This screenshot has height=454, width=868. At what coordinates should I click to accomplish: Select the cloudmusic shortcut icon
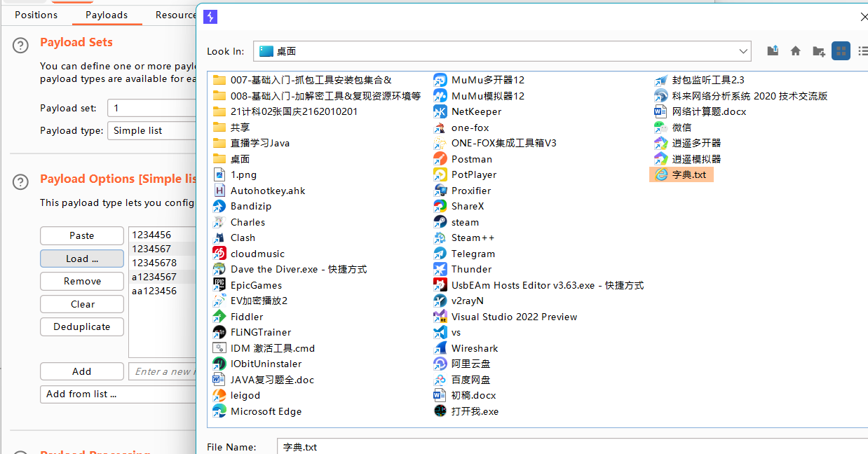click(x=219, y=254)
